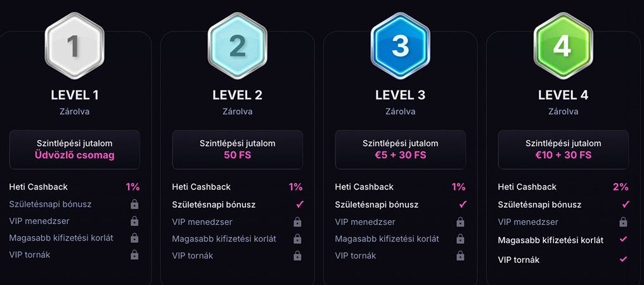Open the 50 FS level-up reward box
Image resolution: width=644 pixels, height=285 pixels.
click(x=238, y=149)
